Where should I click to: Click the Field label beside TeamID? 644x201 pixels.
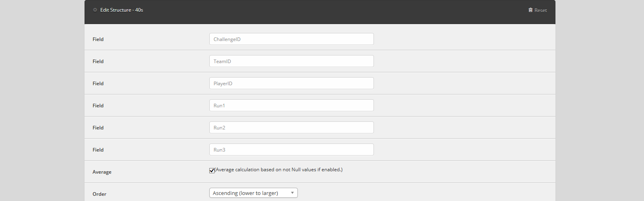[98, 62]
